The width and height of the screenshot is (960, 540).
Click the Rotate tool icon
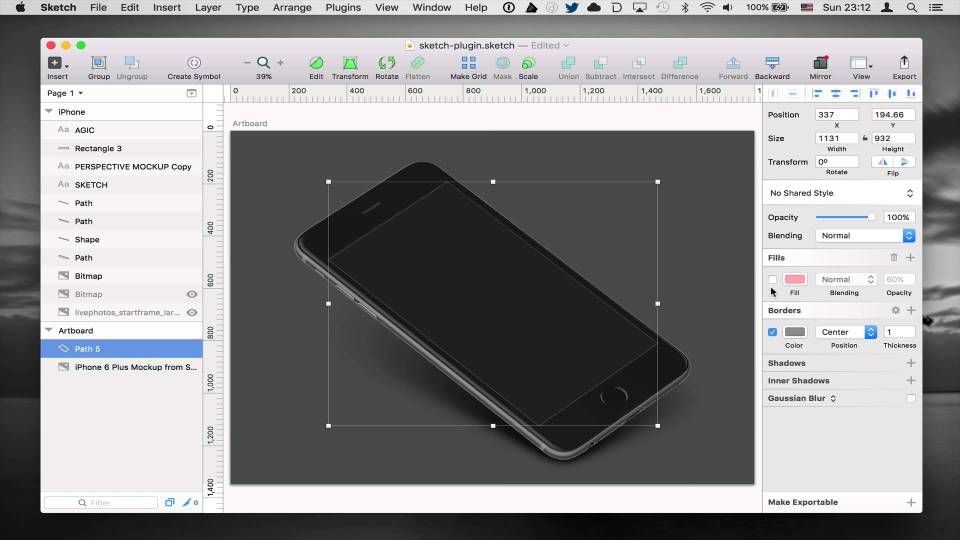[x=386, y=64]
